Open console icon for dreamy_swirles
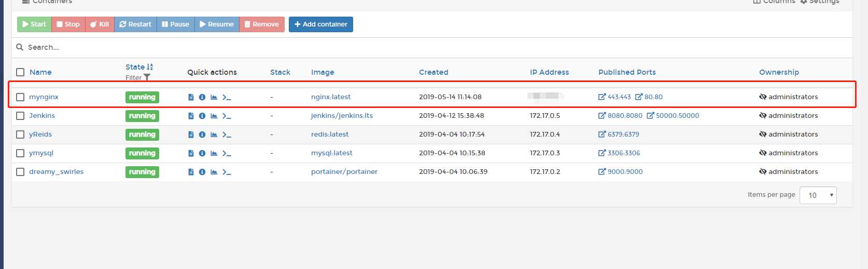Image resolution: width=868 pixels, height=269 pixels. 227,172
